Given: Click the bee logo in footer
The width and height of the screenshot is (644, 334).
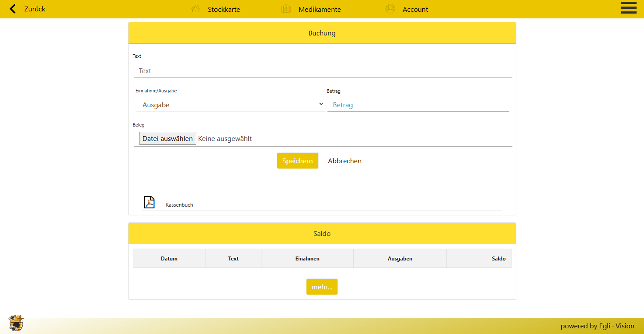Looking at the screenshot, I should 16,323.
